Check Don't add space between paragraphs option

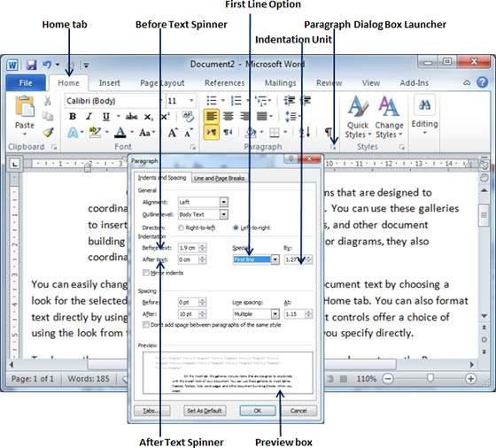pyautogui.click(x=146, y=325)
